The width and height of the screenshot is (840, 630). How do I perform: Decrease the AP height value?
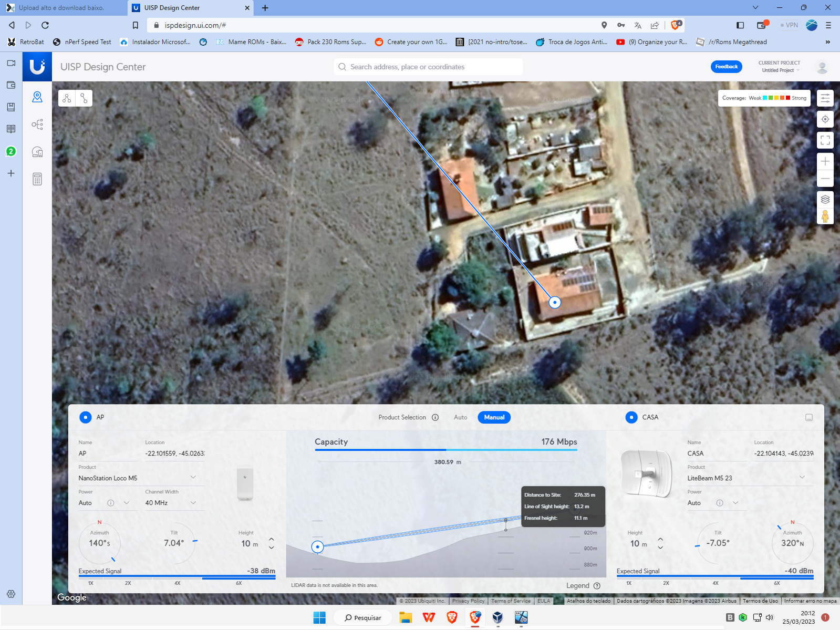[x=272, y=548]
